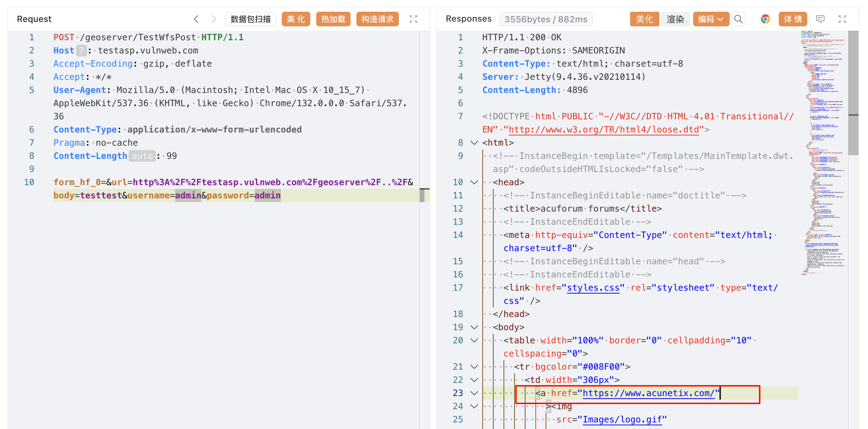Toggle 美化 beautify in the Responses panel
868x429 pixels.
click(644, 19)
